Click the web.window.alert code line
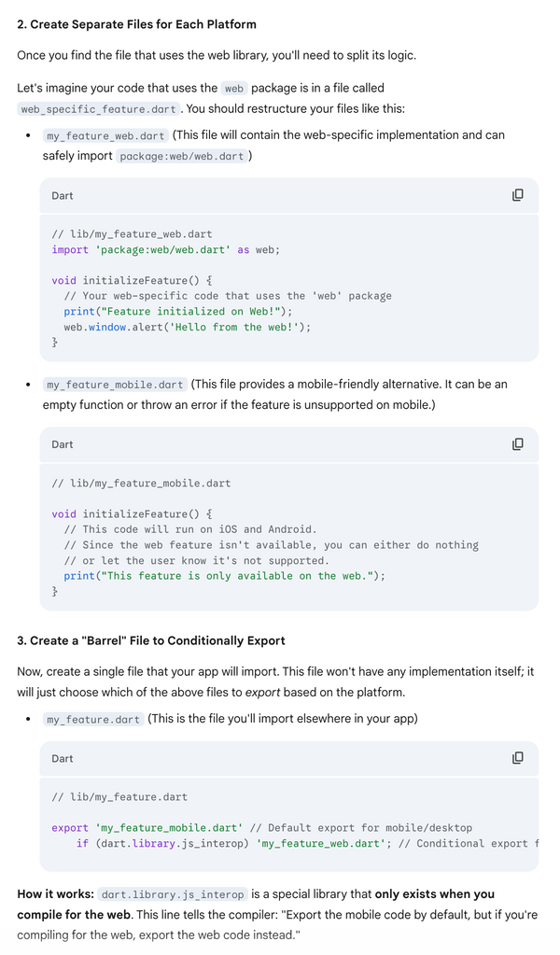Screen dimensions: 560x955 click(187, 327)
